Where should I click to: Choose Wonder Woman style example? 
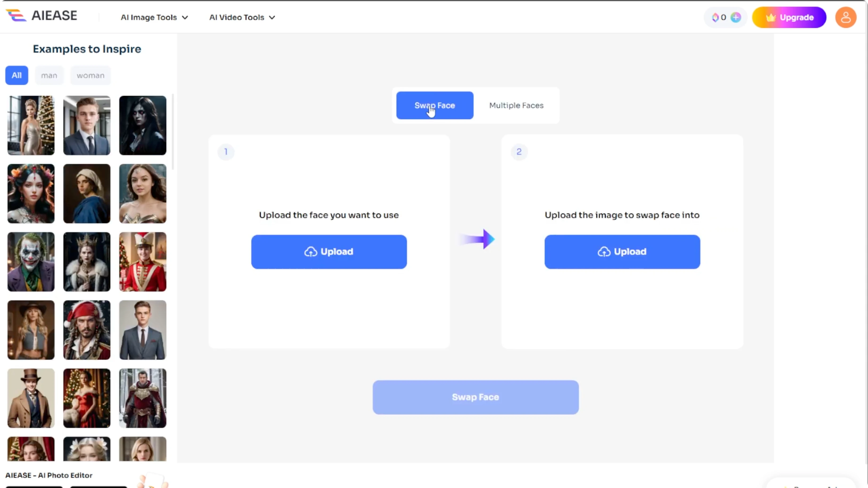pyautogui.click(x=142, y=194)
